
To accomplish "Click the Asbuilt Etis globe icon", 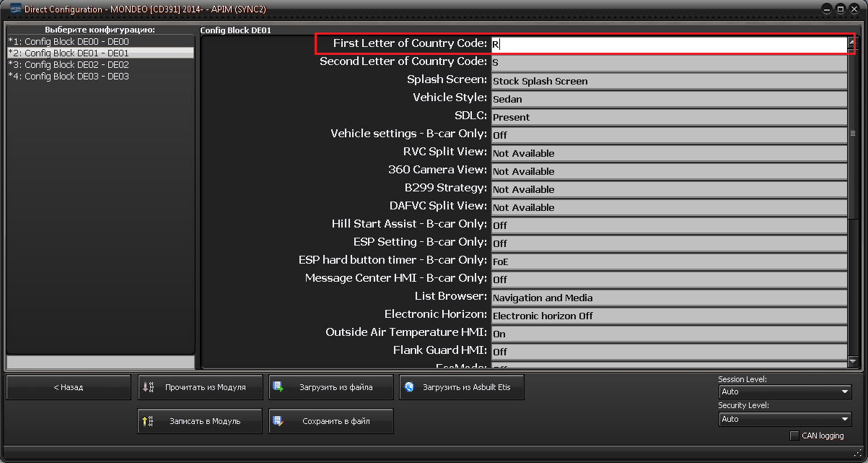I will coord(410,387).
